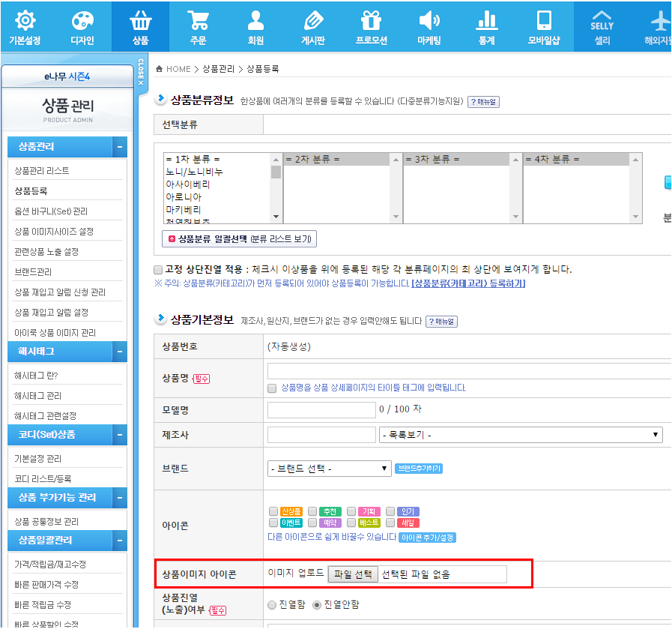
Task: Open the 프로모션 gift box icon
Action: pyautogui.click(x=371, y=21)
